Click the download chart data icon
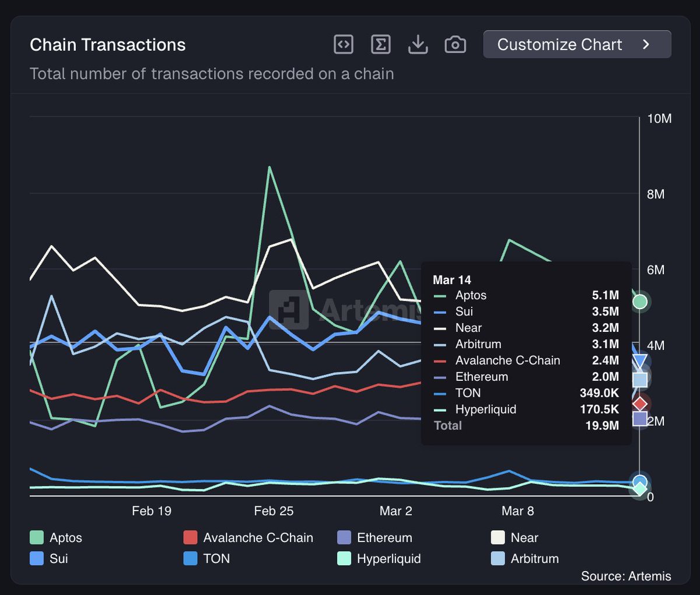The width and height of the screenshot is (700, 595). coord(418,44)
